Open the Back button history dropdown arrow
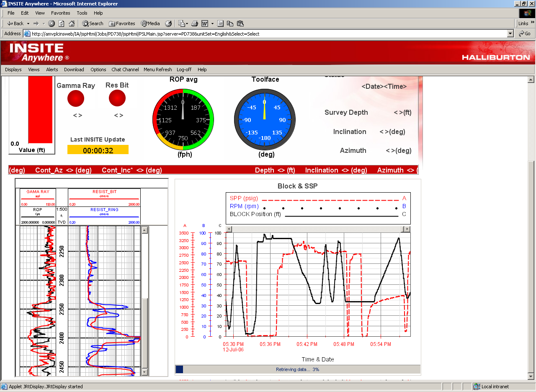Screen dimensions: 536x392 28,23
